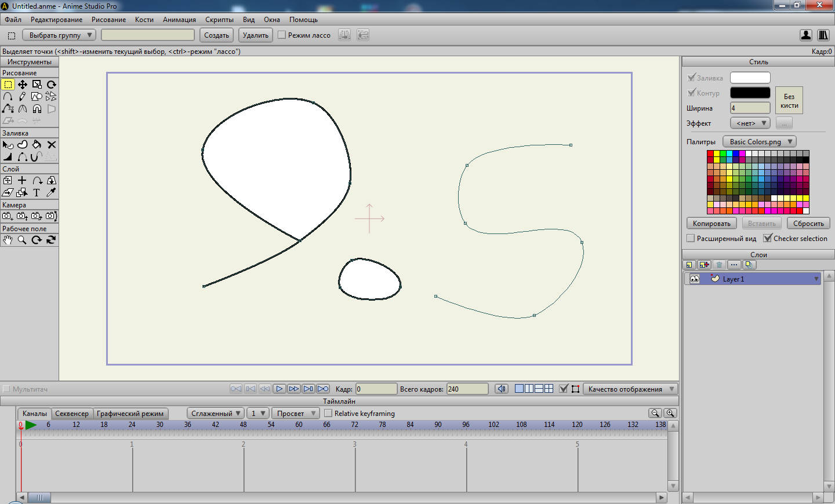The width and height of the screenshot is (835, 504).
Task: Pick the Freehand pencil drawing tool
Action: click(x=22, y=97)
